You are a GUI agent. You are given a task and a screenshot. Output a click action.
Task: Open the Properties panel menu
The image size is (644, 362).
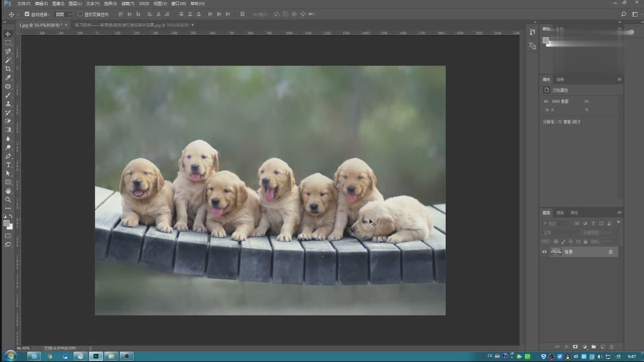(x=619, y=79)
